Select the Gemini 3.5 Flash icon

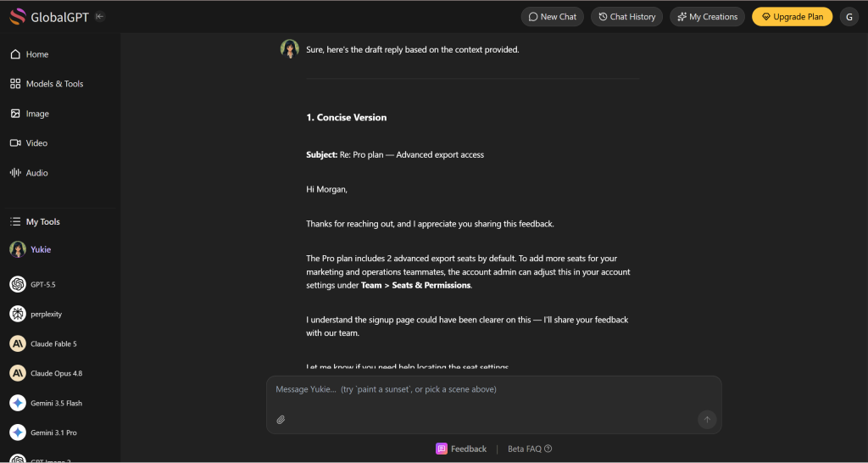[x=18, y=403]
